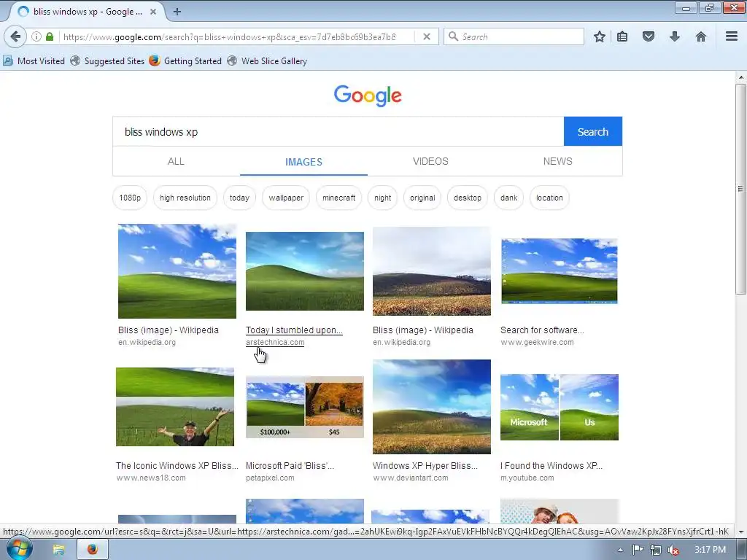Stop loading with the X button
Image resolution: width=747 pixels, height=560 pixels.
click(427, 36)
